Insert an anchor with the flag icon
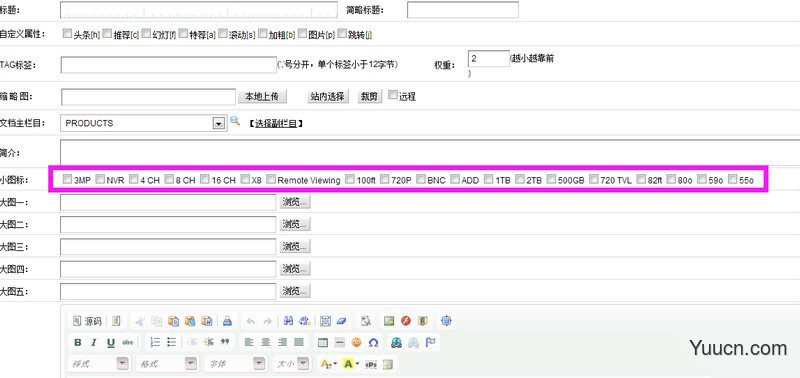 (x=431, y=342)
